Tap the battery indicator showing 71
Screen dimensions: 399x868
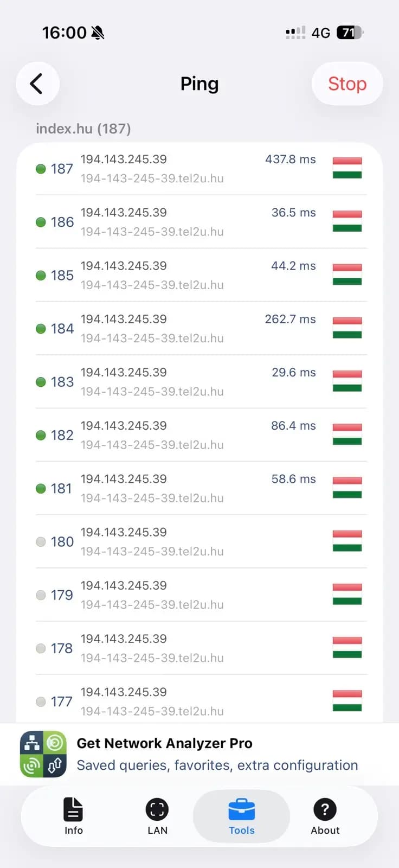click(350, 33)
